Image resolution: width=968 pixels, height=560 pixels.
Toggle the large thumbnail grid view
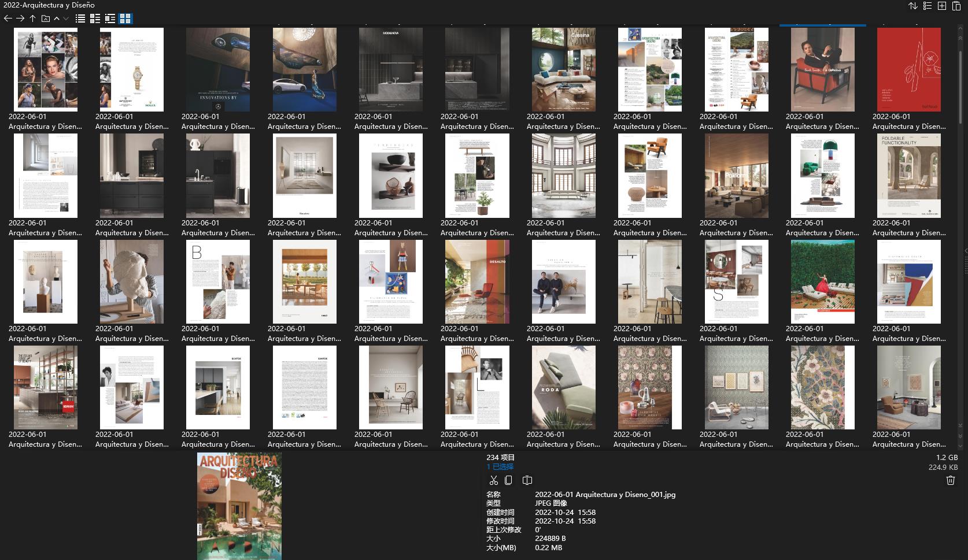coord(126,18)
